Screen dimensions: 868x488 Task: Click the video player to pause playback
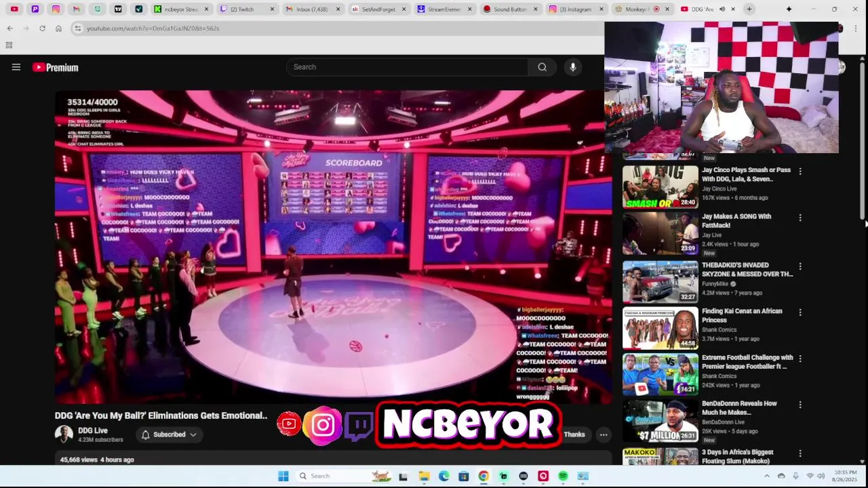coord(332,247)
